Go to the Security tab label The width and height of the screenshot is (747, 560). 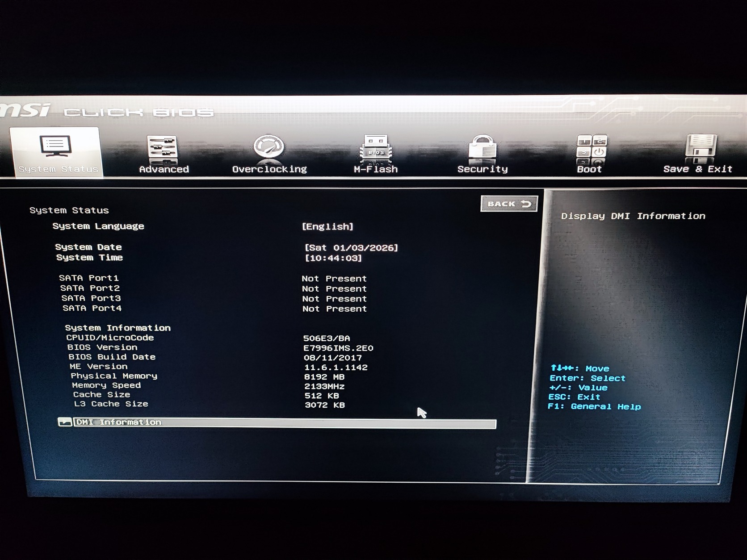coord(483,169)
